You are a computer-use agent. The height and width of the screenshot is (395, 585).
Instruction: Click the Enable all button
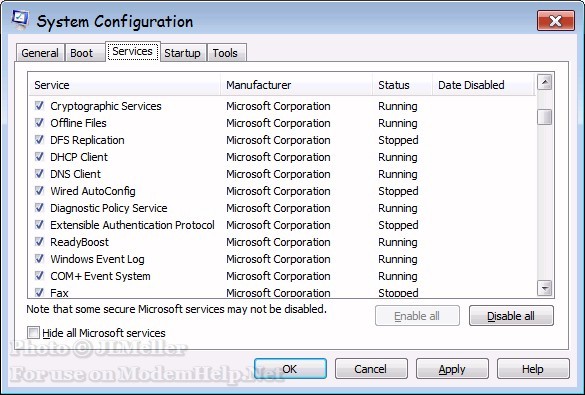(x=417, y=316)
